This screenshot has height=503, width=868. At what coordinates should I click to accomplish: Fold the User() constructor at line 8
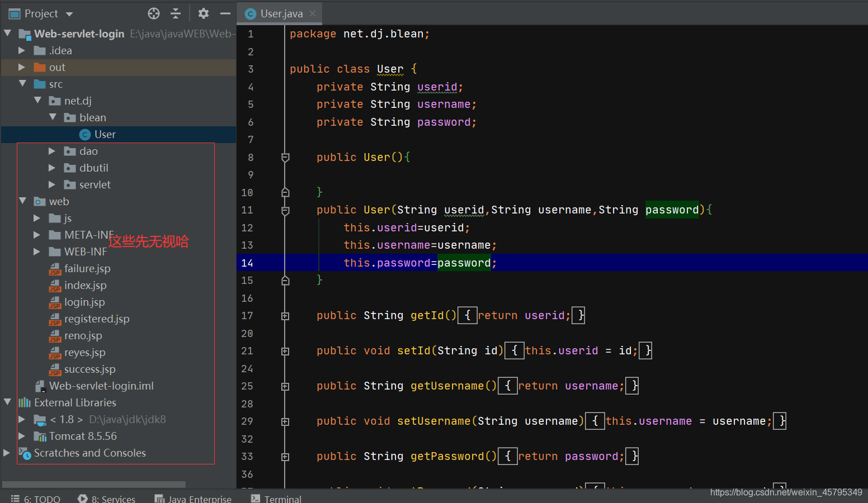pos(285,158)
